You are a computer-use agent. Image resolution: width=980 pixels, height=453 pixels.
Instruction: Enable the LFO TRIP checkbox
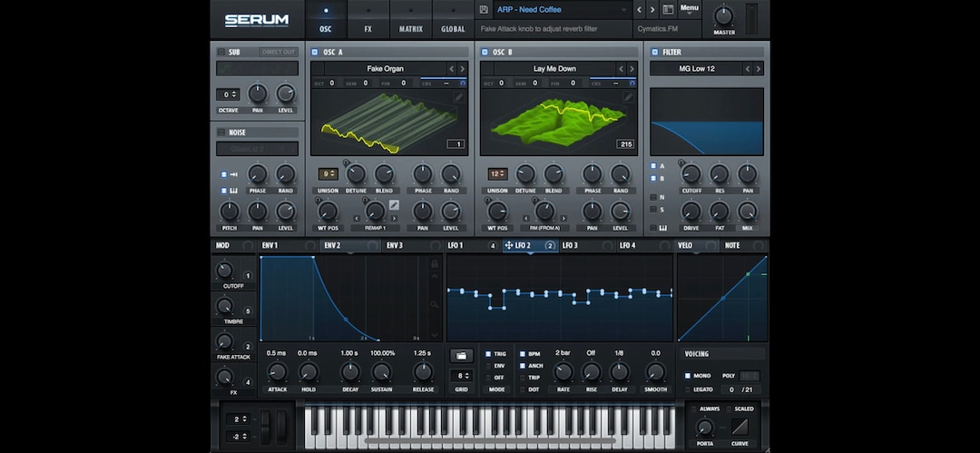point(523,378)
